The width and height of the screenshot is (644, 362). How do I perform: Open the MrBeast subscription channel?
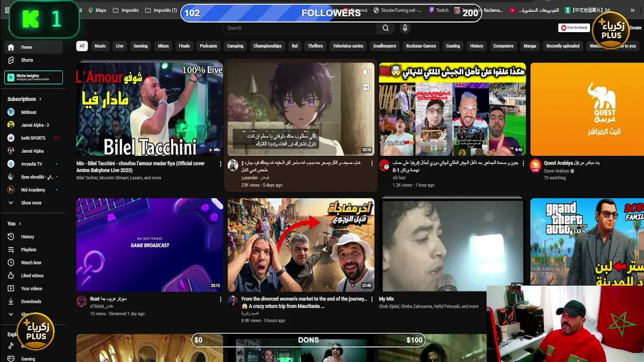[x=29, y=113]
